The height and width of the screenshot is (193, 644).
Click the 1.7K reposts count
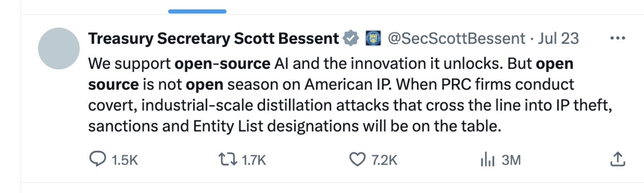[x=254, y=160]
